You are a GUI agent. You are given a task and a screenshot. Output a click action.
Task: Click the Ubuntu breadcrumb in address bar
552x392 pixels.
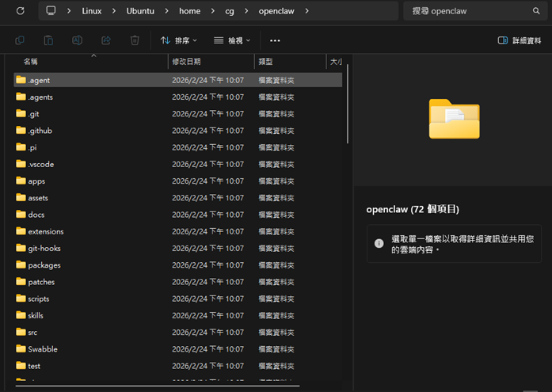coord(142,11)
